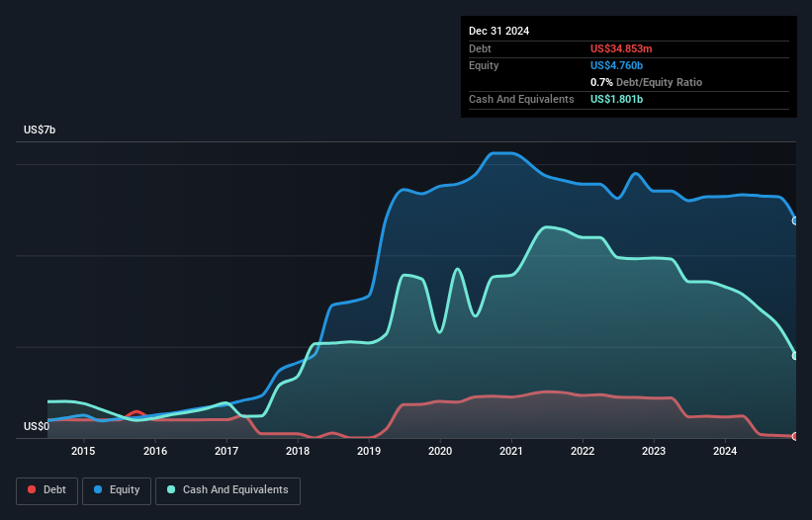
Task: Click the US$7b y-axis label
Action: [x=40, y=130]
